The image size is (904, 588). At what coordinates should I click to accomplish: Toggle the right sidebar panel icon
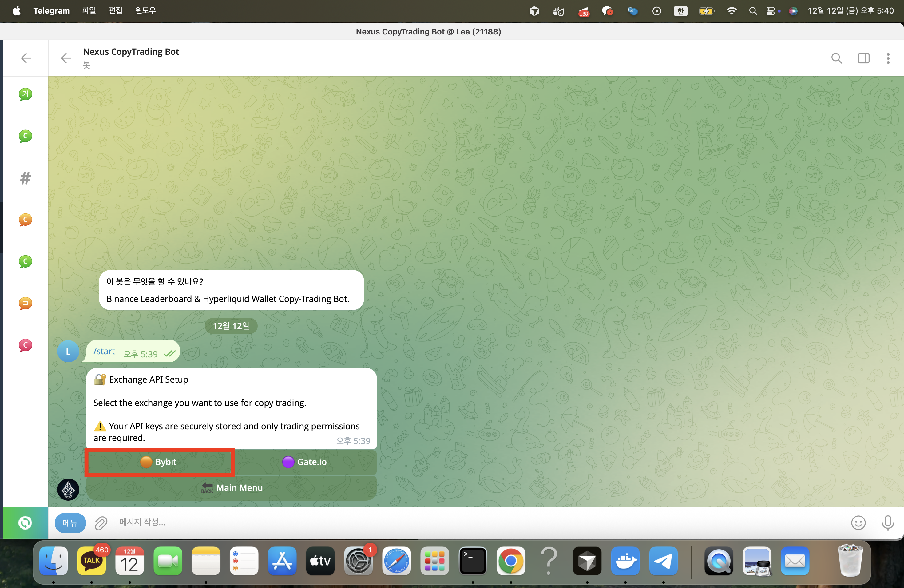coord(863,58)
